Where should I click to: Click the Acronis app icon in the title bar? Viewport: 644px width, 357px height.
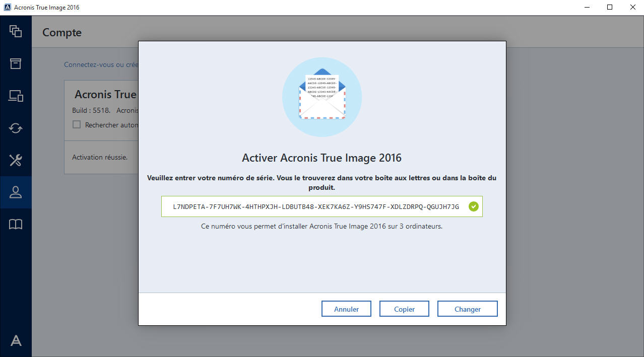click(8, 8)
